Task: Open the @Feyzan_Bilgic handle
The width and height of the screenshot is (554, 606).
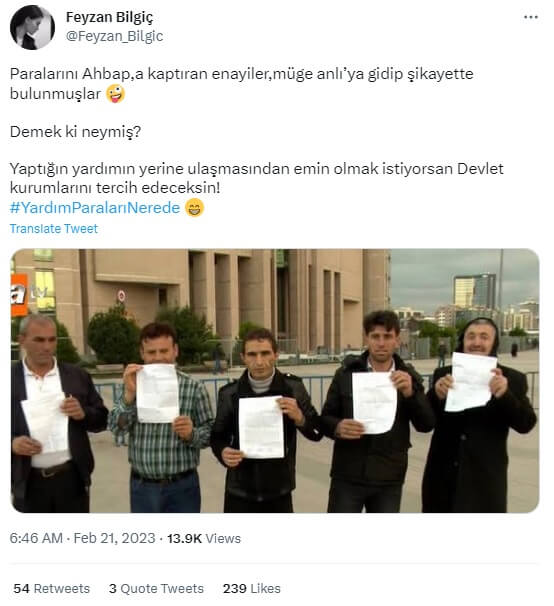Action: pyautogui.click(x=114, y=36)
